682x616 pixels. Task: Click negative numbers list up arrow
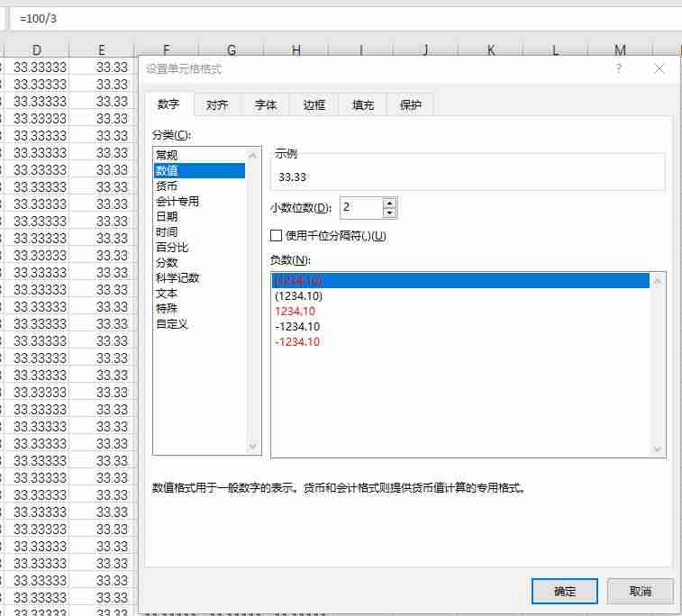657,281
